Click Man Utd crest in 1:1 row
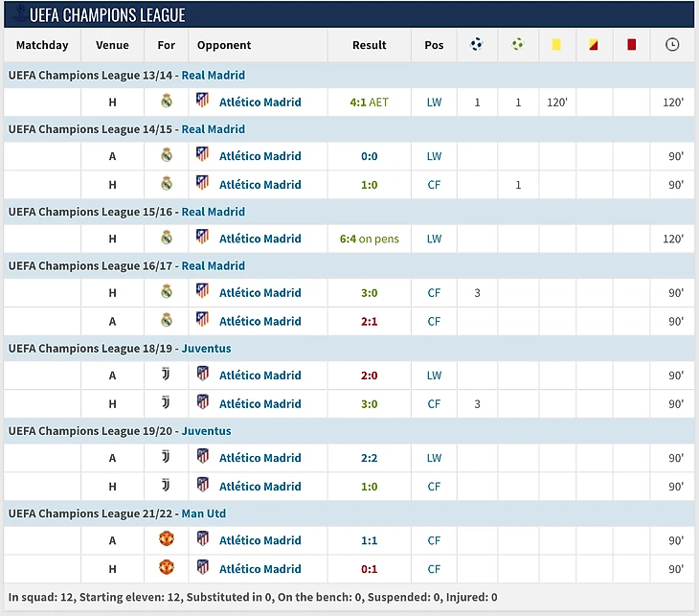 pyautogui.click(x=167, y=538)
